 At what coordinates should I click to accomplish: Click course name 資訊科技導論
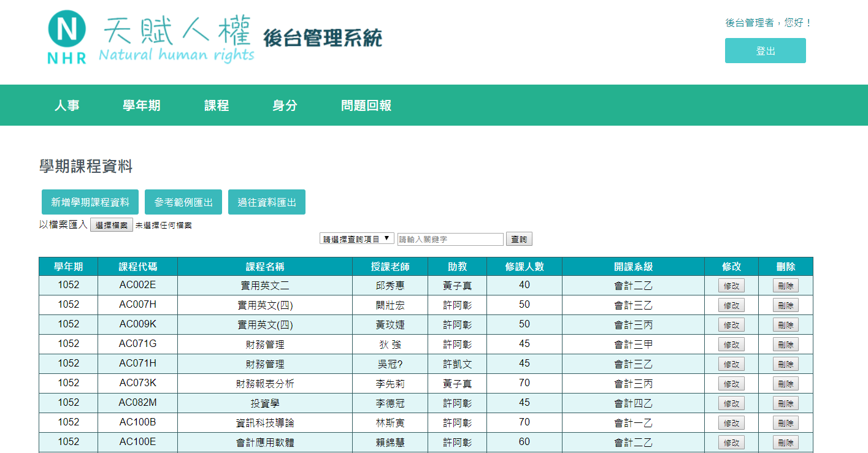click(265, 423)
